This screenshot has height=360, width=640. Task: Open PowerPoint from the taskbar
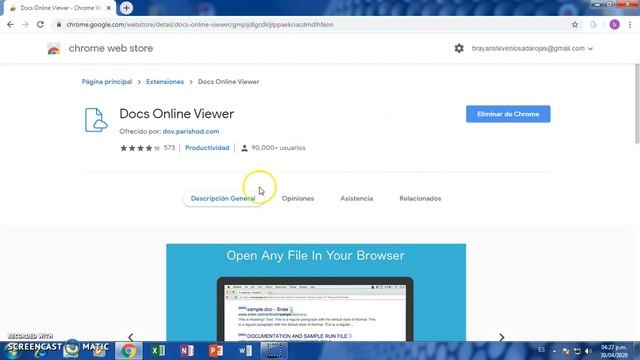click(x=216, y=351)
